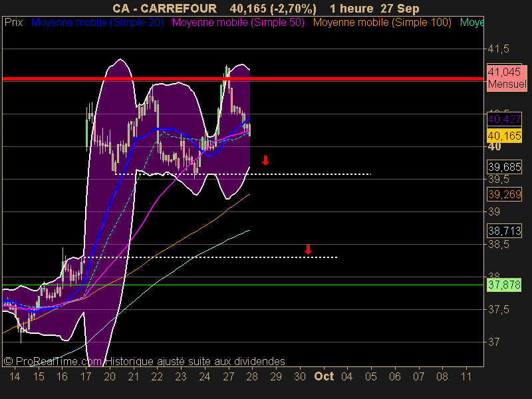Click the orange "39,269" price tag
Image resolution: width=532 pixels, height=399 pixels.
[x=504, y=194]
